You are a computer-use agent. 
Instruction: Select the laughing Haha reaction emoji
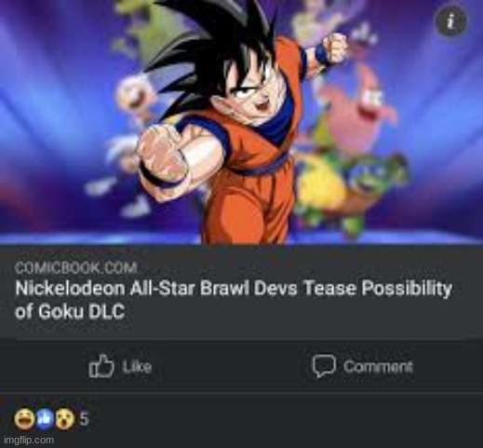[24, 419]
